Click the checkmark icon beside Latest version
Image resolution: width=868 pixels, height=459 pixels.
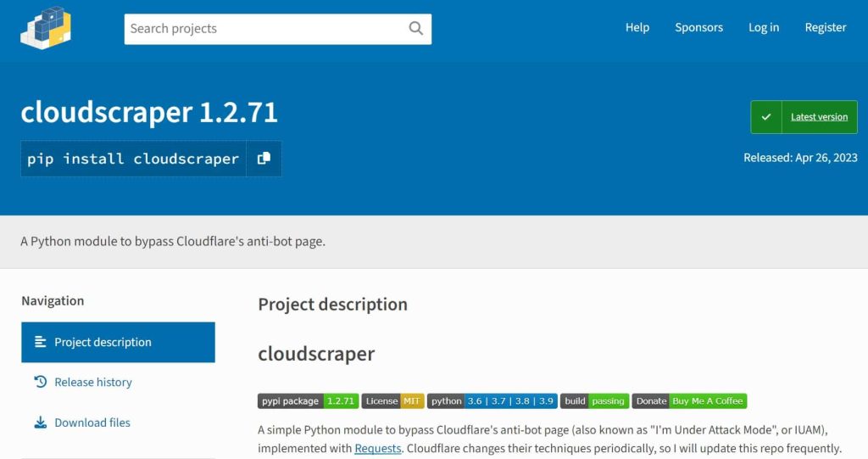click(x=766, y=117)
